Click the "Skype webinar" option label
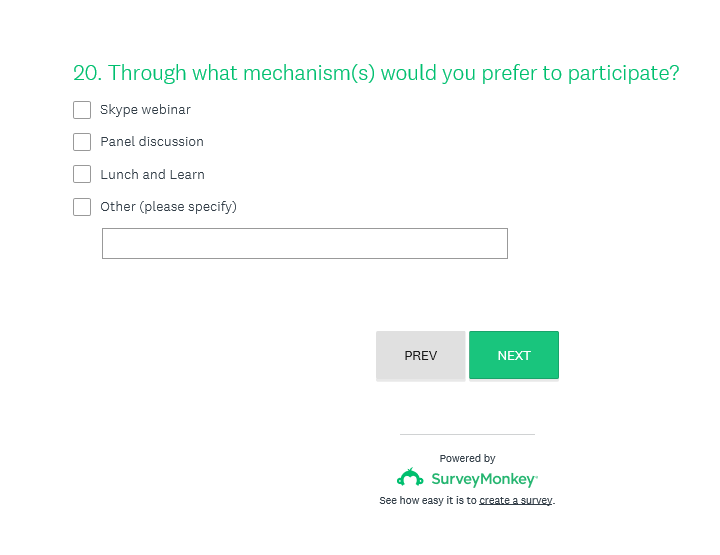This screenshot has height=555, width=720. pos(145,110)
